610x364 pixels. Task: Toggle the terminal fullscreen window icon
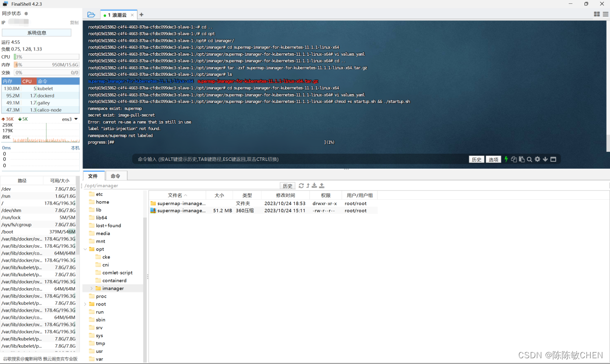(553, 159)
